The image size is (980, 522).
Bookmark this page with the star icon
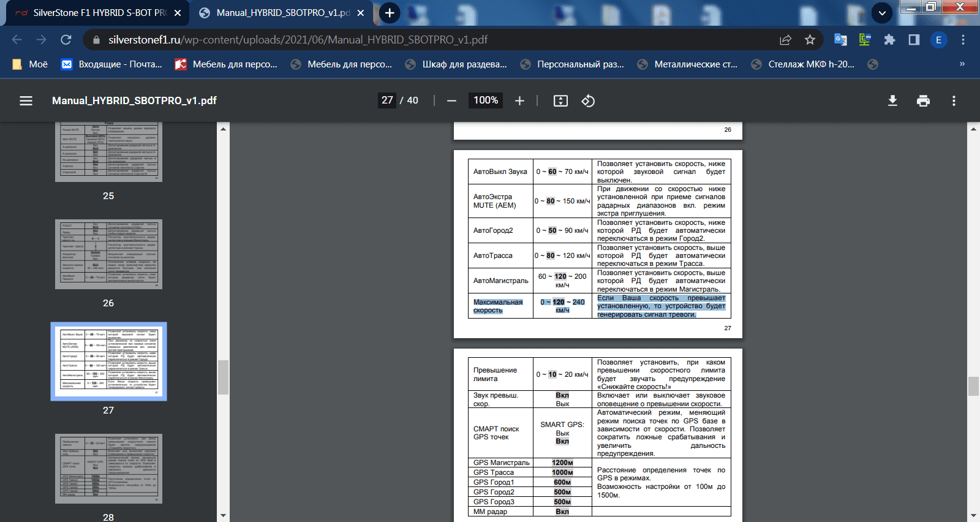pos(810,40)
